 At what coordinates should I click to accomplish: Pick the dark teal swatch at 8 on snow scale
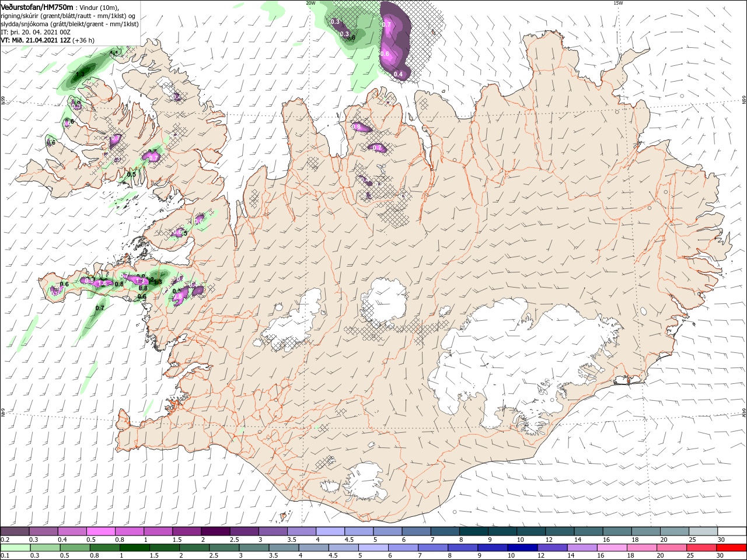click(473, 531)
